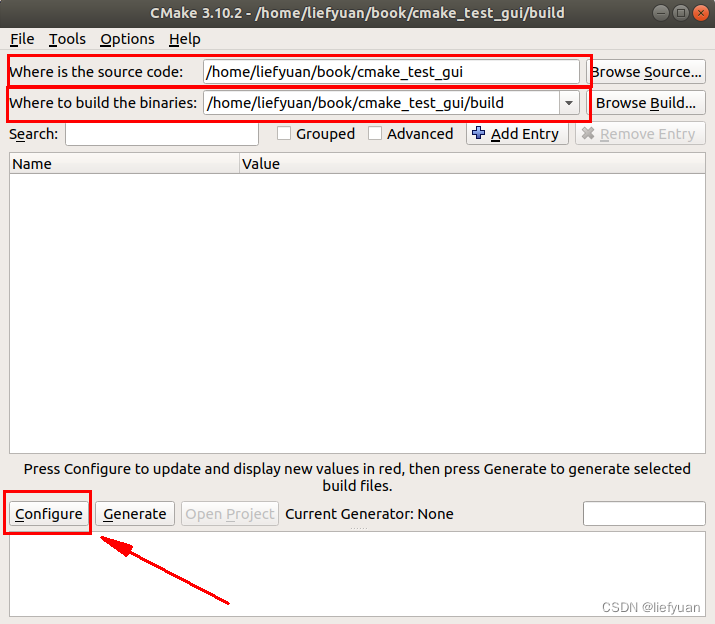Click the greyed-out Remove Entry button
715x624 pixels.
640,134
